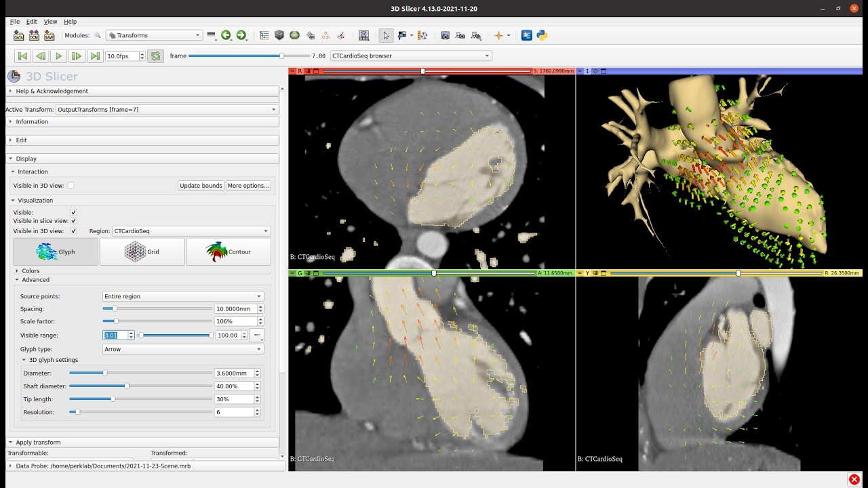Image resolution: width=868 pixels, height=488 pixels.
Task: Click the SAVE scene toolbar icon
Action: tap(49, 35)
